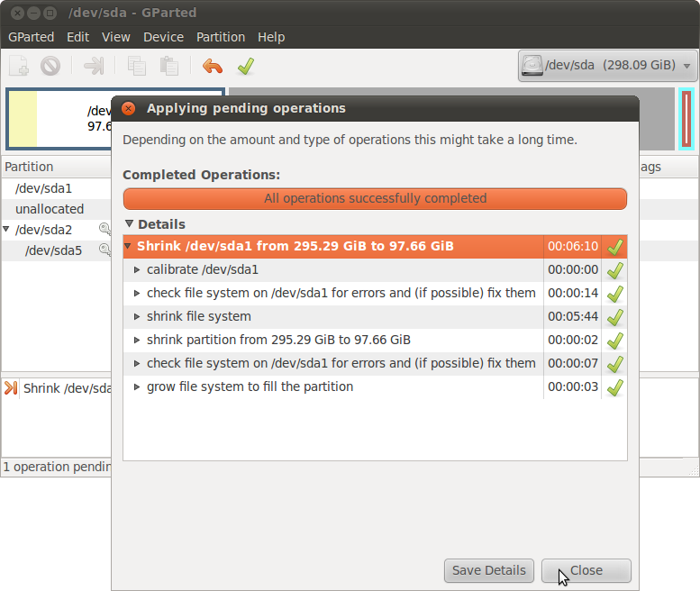This screenshot has height=591, width=700.
Task: Click the 00:00:00 duration value
Action: pyautogui.click(x=573, y=269)
